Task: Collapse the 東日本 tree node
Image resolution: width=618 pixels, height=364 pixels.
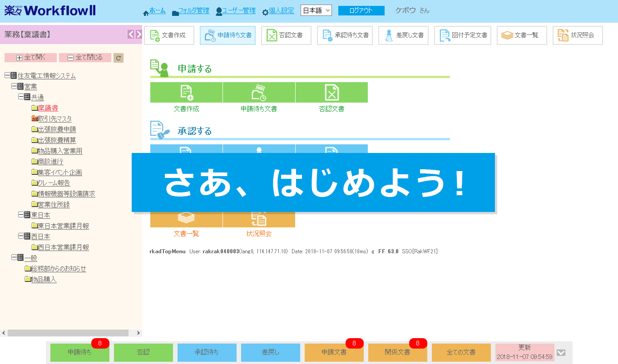Action: tap(21, 215)
